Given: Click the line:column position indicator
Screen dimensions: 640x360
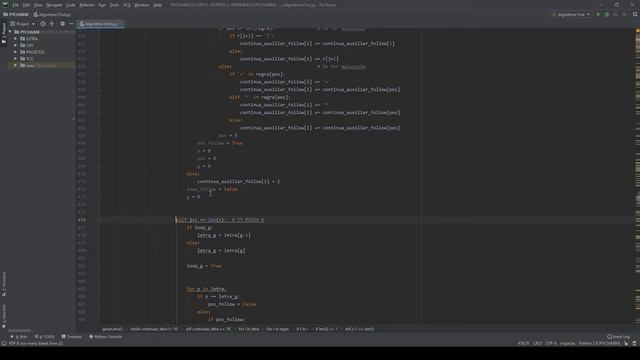Looking at the screenshot, I should coord(523,344).
